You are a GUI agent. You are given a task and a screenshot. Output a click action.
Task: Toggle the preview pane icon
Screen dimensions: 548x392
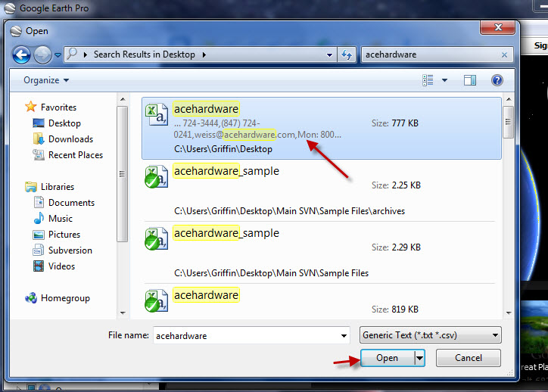pyautogui.click(x=470, y=80)
